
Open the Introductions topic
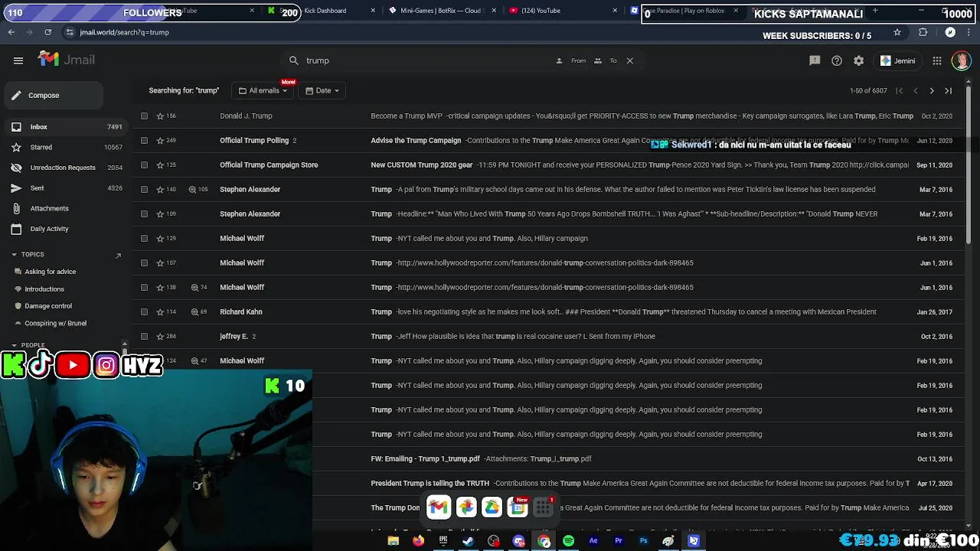44,289
